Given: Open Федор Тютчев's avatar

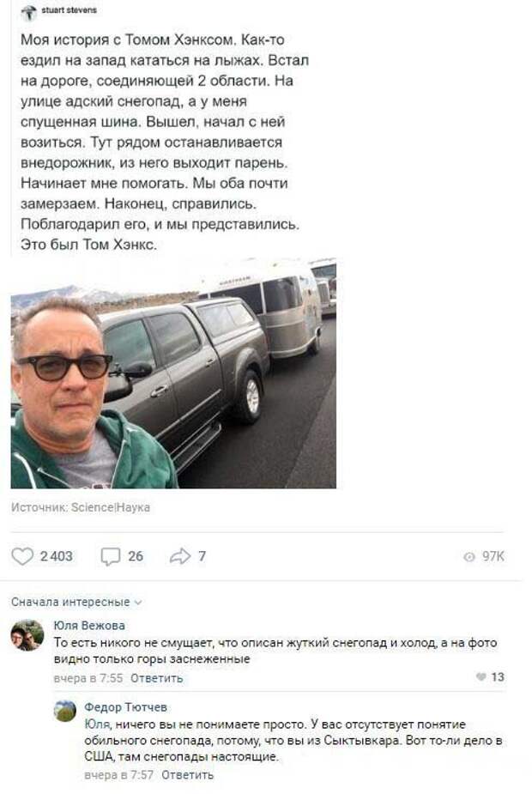Looking at the screenshot, I should (65, 711).
